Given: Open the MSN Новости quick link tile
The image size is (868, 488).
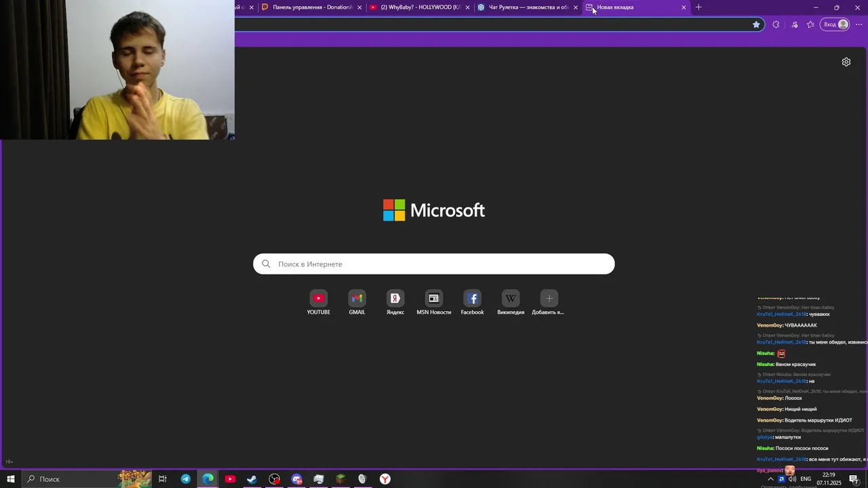Looking at the screenshot, I should click(x=434, y=303).
